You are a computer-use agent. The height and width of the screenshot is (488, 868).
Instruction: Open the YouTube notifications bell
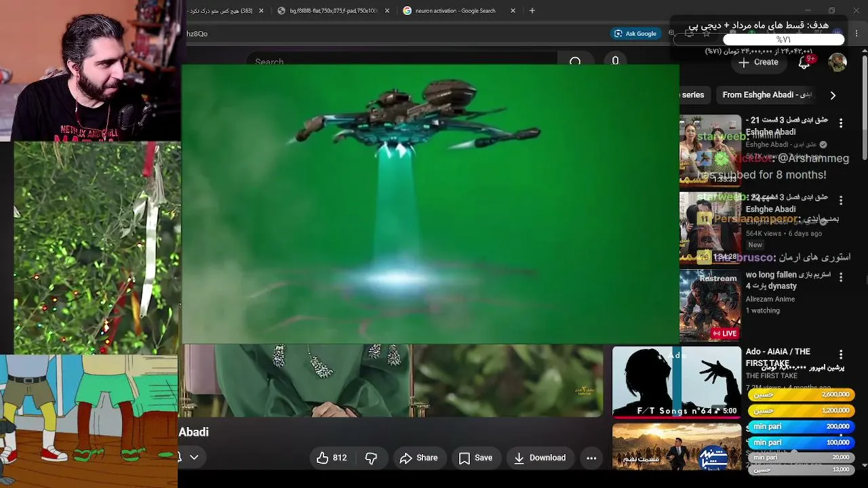[804, 62]
